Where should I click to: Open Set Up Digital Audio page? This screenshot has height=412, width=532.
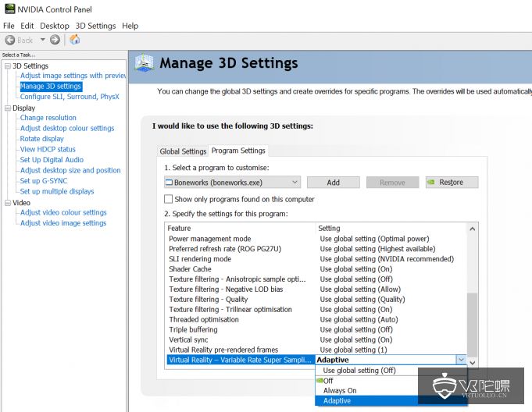click(52, 160)
